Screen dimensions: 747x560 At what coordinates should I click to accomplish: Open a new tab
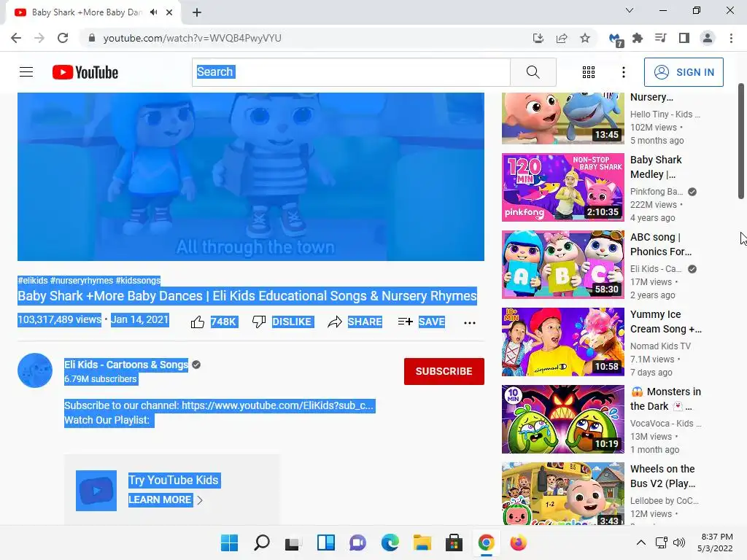pyautogui.click(x=197, y=12)
